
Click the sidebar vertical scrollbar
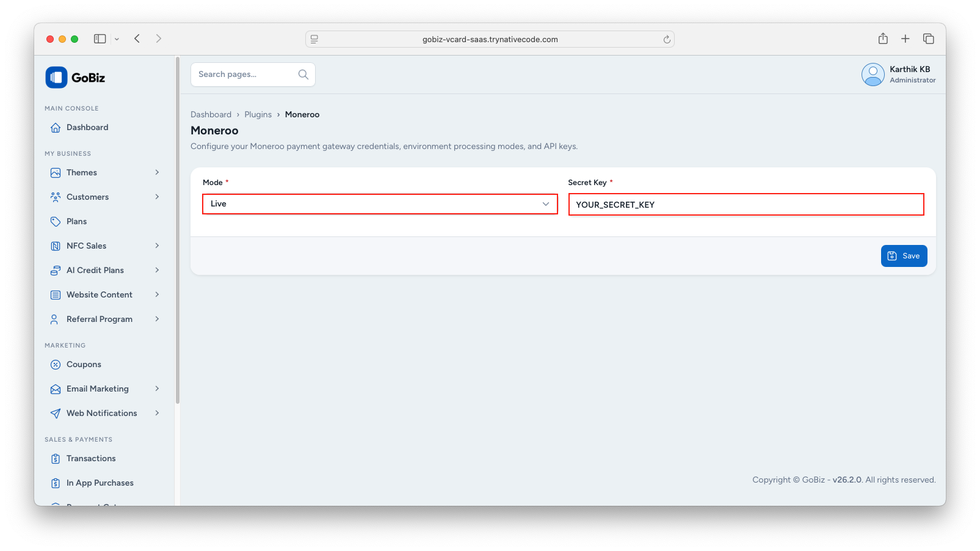point(178,231)
